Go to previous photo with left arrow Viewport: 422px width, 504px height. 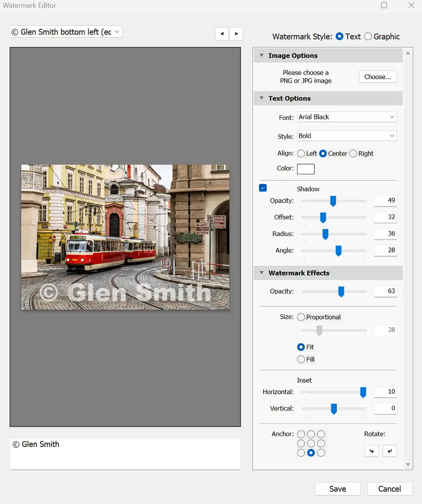tap(222, 34)
